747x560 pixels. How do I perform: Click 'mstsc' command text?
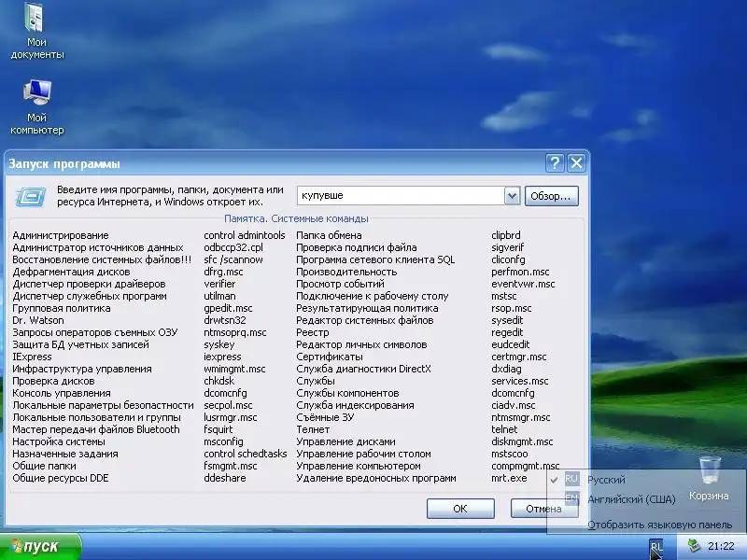(504, 296)
